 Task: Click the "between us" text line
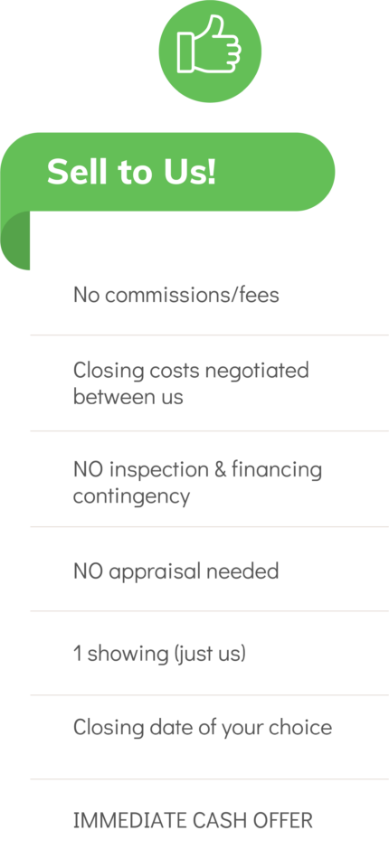click(x=128, y=396)
